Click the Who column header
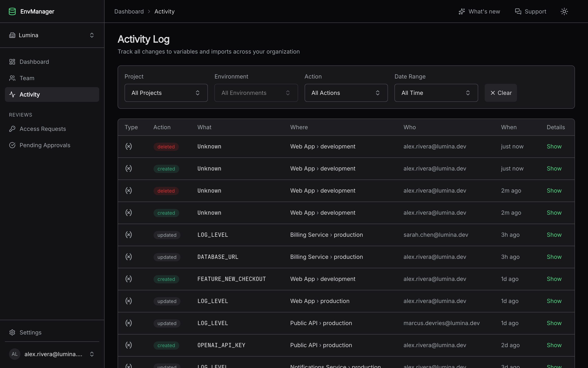Screen dimensions: 588x368 tap(410, 127)
